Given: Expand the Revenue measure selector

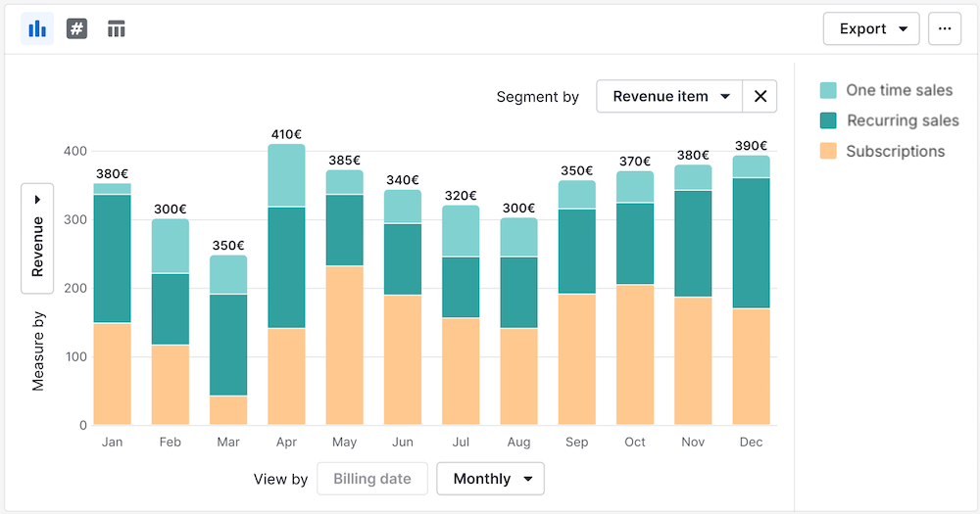Looking at the screenshot, I should 37,238.
